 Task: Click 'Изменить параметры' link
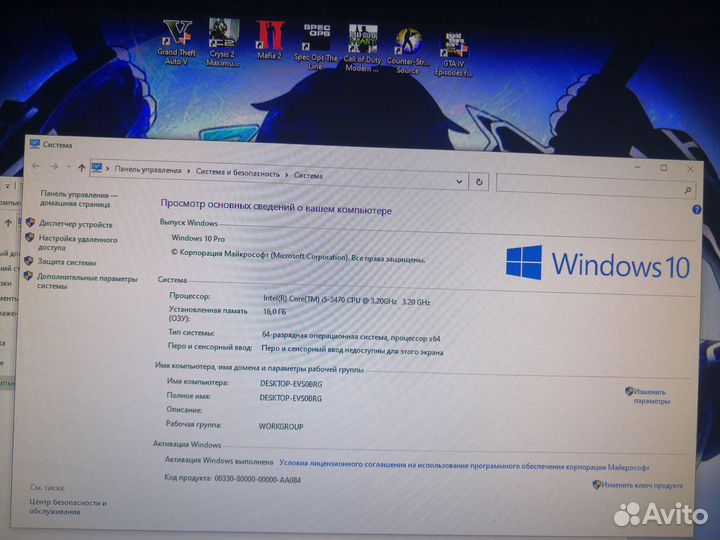click(x=652, y=396)
